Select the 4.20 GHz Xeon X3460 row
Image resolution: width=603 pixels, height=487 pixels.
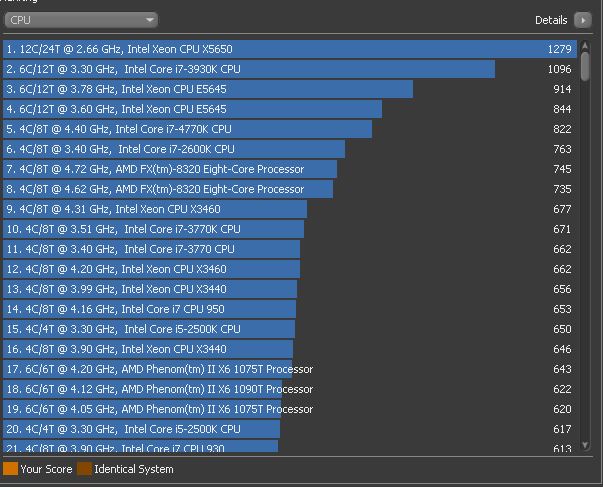tap(290, 269)
